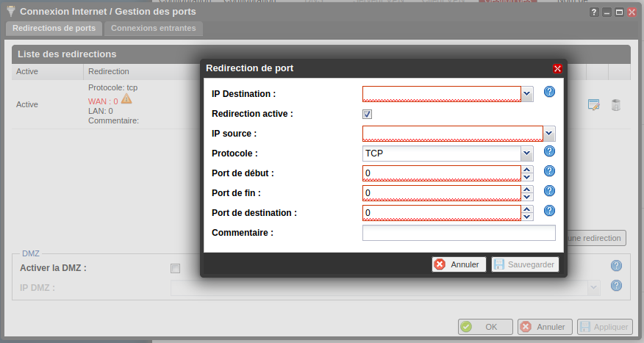Expand the IP source dropdown list
The height and width of the screenshot is (343, 644).
[549, 134]
